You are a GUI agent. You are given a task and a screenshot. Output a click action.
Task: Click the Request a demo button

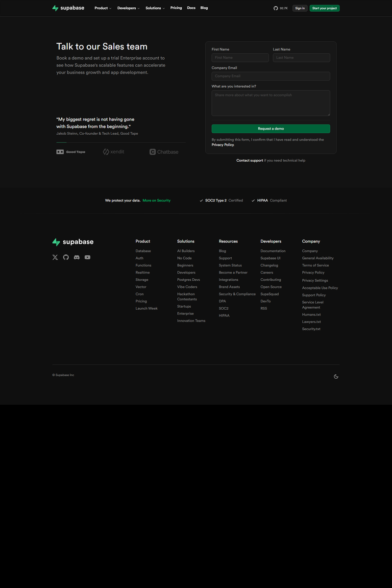click(x=271, y=129)
